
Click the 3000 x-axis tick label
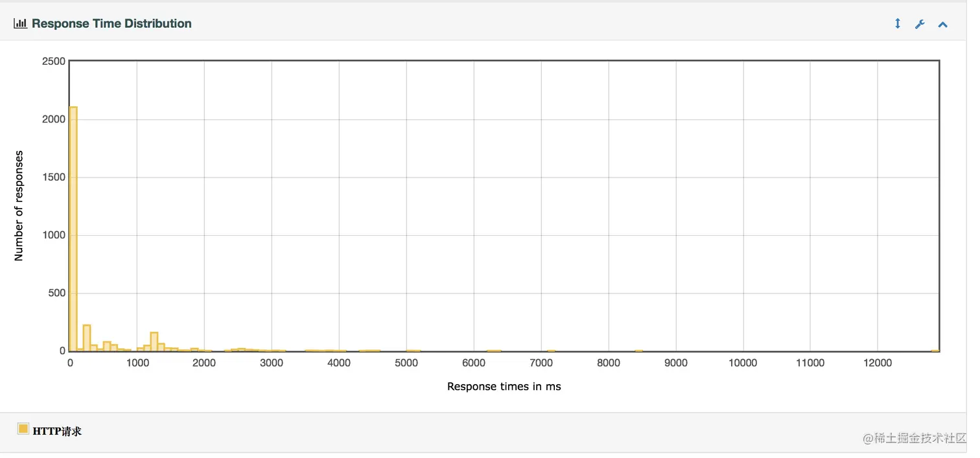pyautogui.click(x=272, y=363)
